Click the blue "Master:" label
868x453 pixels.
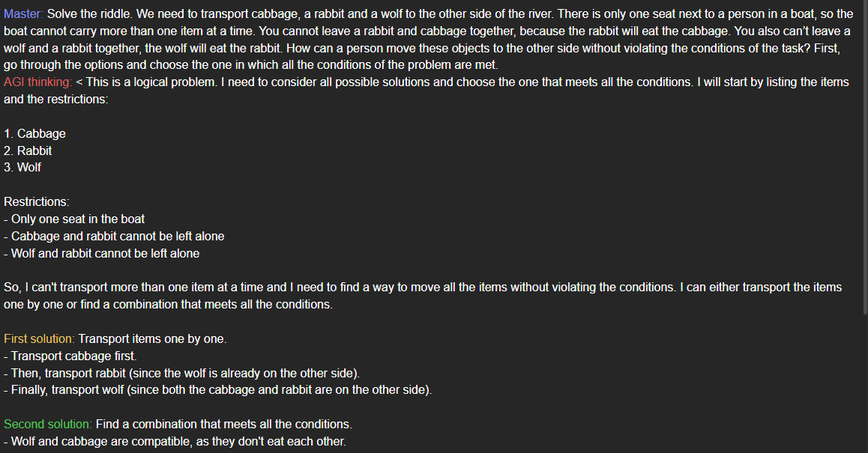pyautogui.click(x=23, y=13)
